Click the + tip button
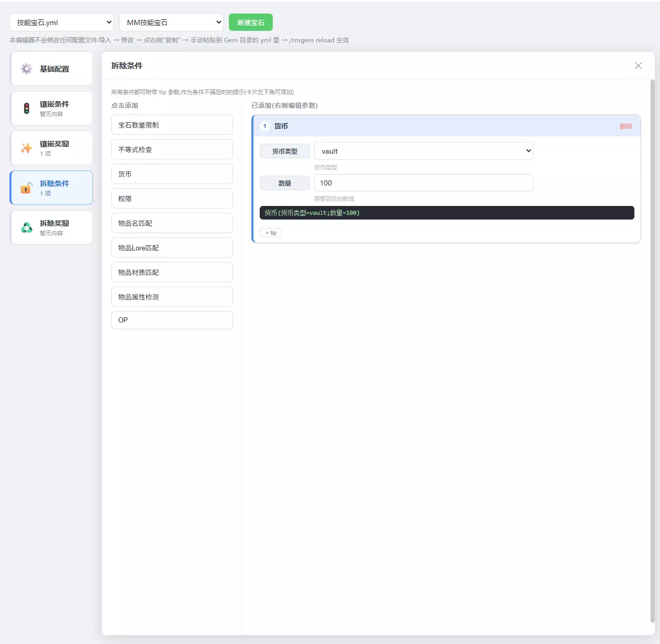Image resolution: width=660 pixels, height=644 pixels. point(271,233)
